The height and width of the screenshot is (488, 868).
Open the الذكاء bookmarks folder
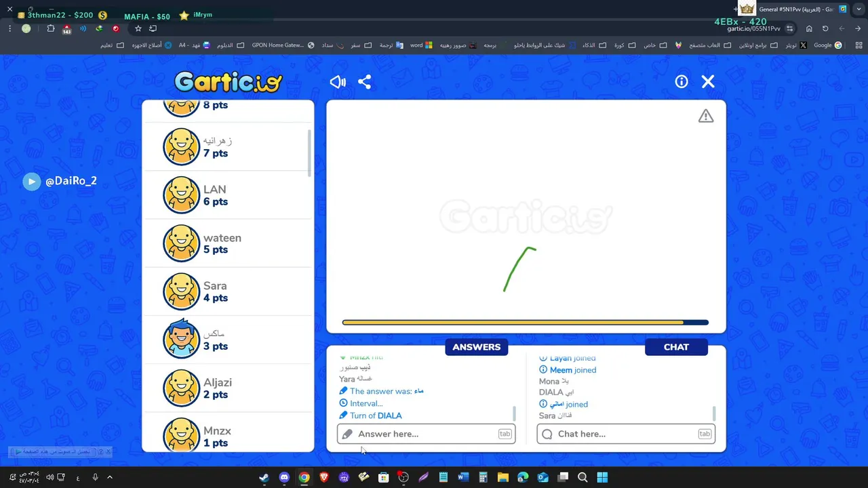click(x=593, y=45)
